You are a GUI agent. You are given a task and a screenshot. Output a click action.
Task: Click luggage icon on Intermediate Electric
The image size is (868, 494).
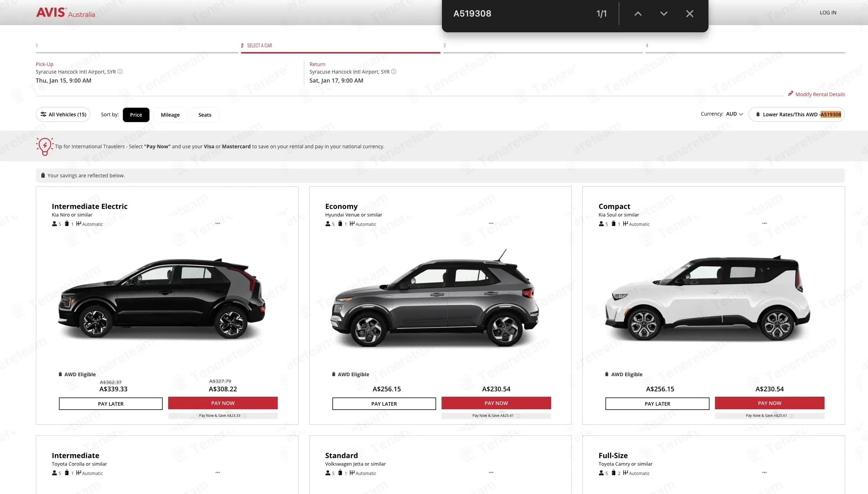[x=66, y=224]
